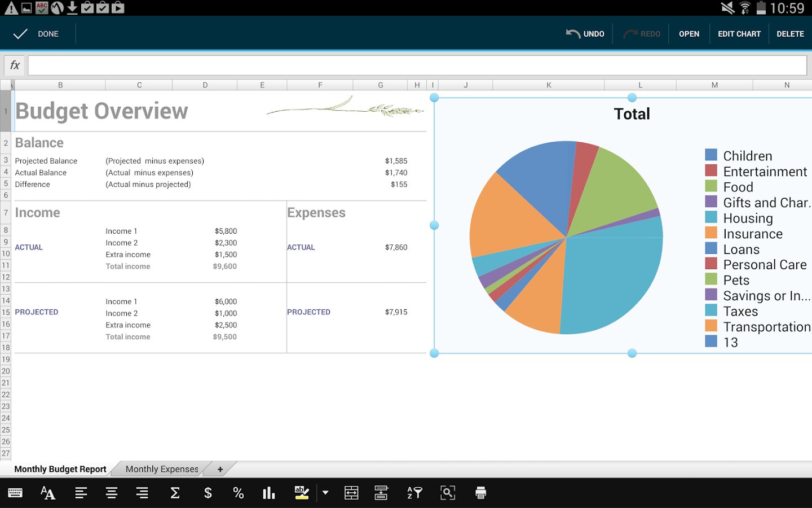
Task: Delete the selected chart
Action: pyautogui.click(x=790, y=34)
